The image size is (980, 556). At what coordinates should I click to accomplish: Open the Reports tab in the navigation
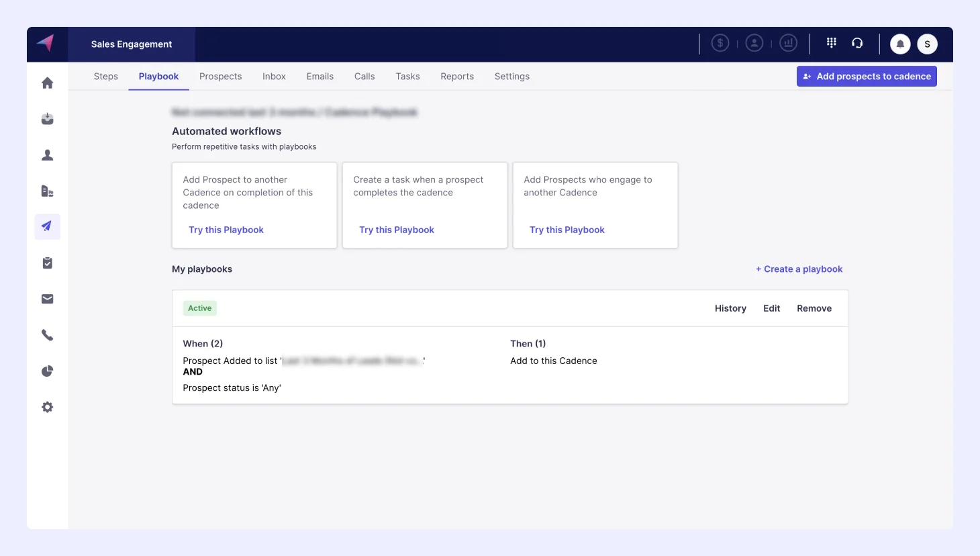coord(457,76)
